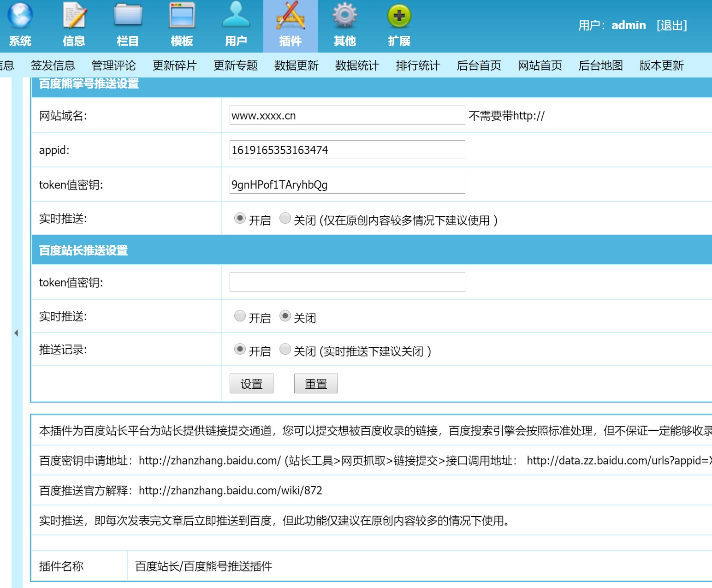Select 关闭 for 推送记录
The width and height of the screenshot is (712, 588).
(285, 349)
